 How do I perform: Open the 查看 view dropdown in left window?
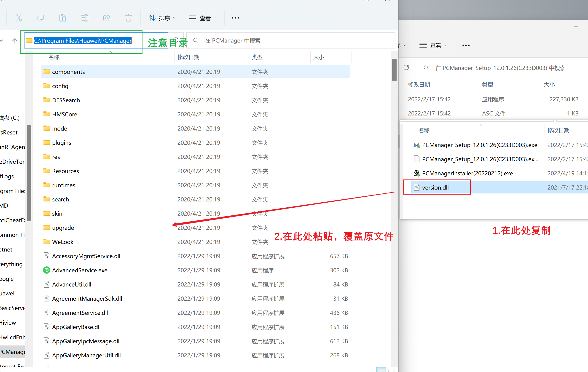(203, 18)
